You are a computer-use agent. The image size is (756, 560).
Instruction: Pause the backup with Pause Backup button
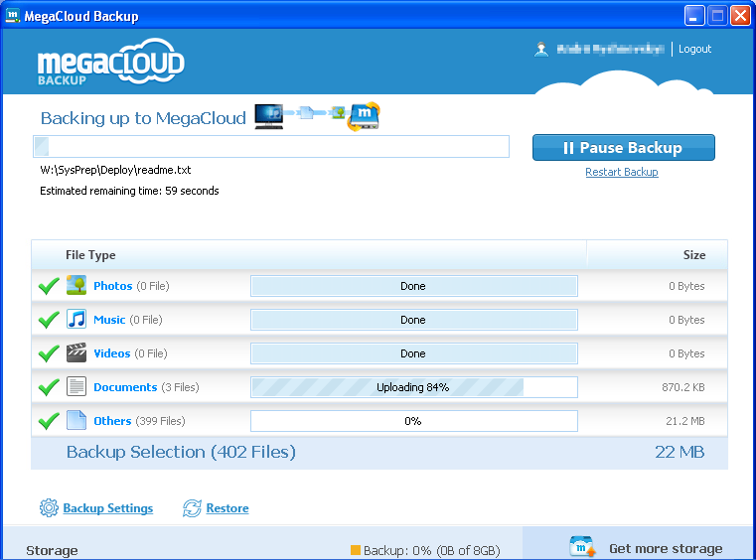(x=624, y=148)
